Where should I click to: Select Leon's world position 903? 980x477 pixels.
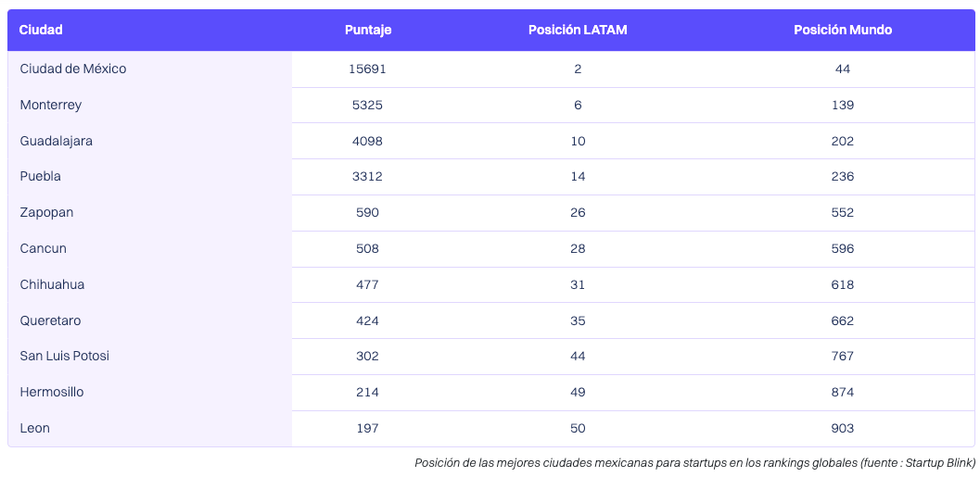843,428
